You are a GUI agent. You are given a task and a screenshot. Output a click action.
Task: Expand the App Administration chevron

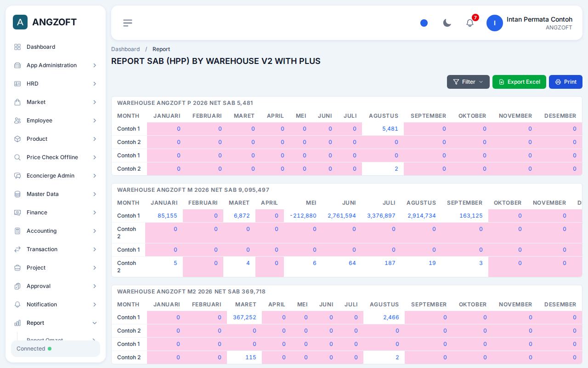(x=95, y=65)
